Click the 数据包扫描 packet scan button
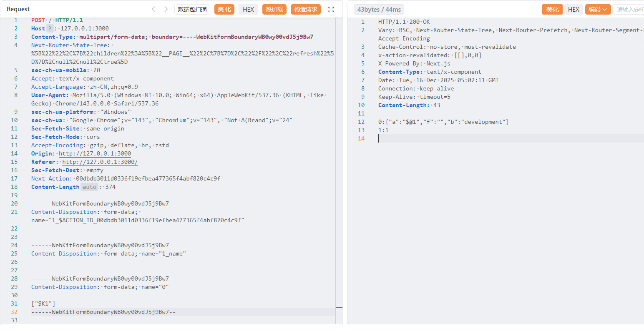This screenshot has height=331, width=644. tap(192, 9)
